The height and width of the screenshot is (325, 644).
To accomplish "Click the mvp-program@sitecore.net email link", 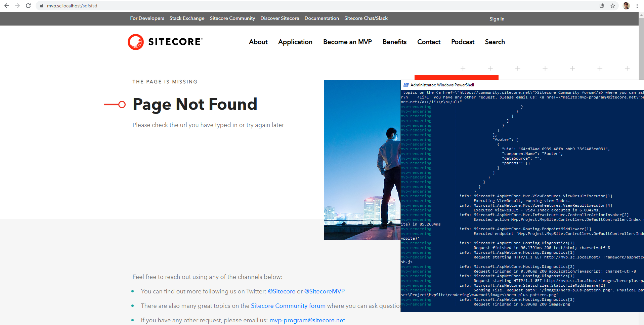I will pyautogui.click(x=307, y=320).
